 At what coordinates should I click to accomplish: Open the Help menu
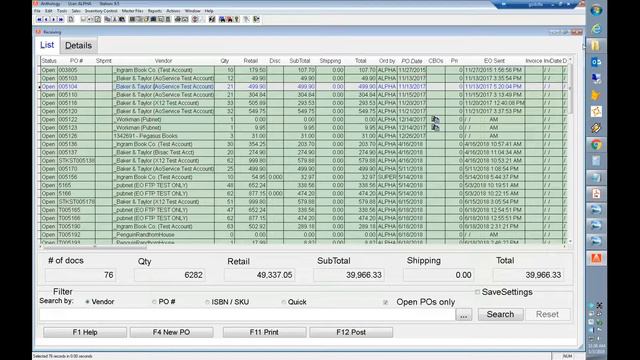[x=209, y=11]
